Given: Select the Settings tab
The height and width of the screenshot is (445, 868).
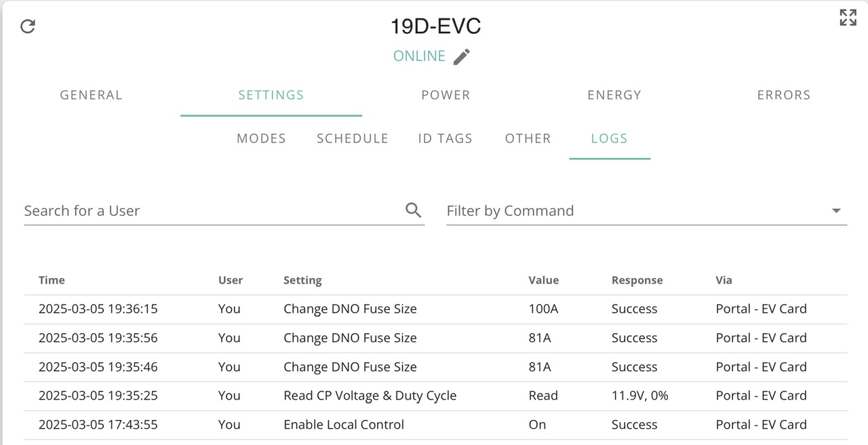Looking at the screenshot, I should point(271,95).
